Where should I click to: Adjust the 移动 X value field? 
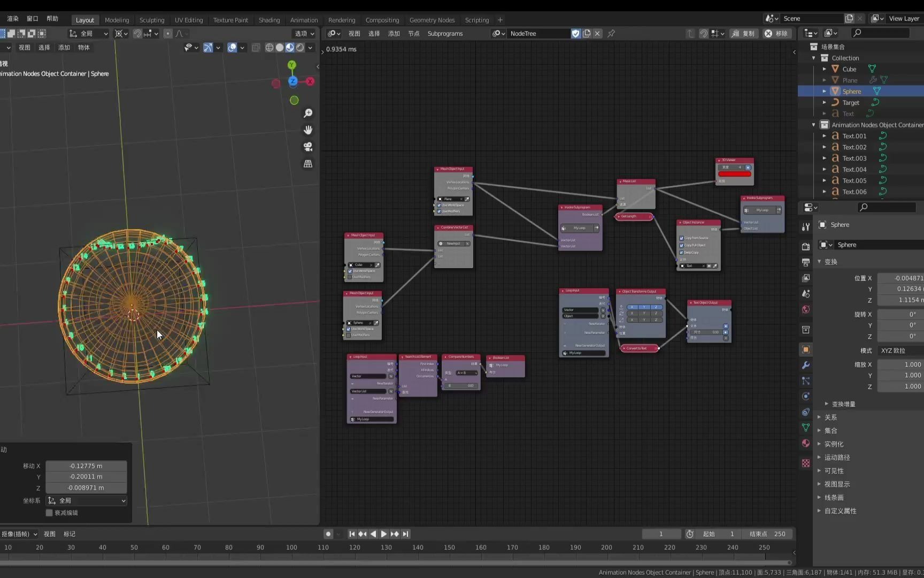(x=86, y=466)
